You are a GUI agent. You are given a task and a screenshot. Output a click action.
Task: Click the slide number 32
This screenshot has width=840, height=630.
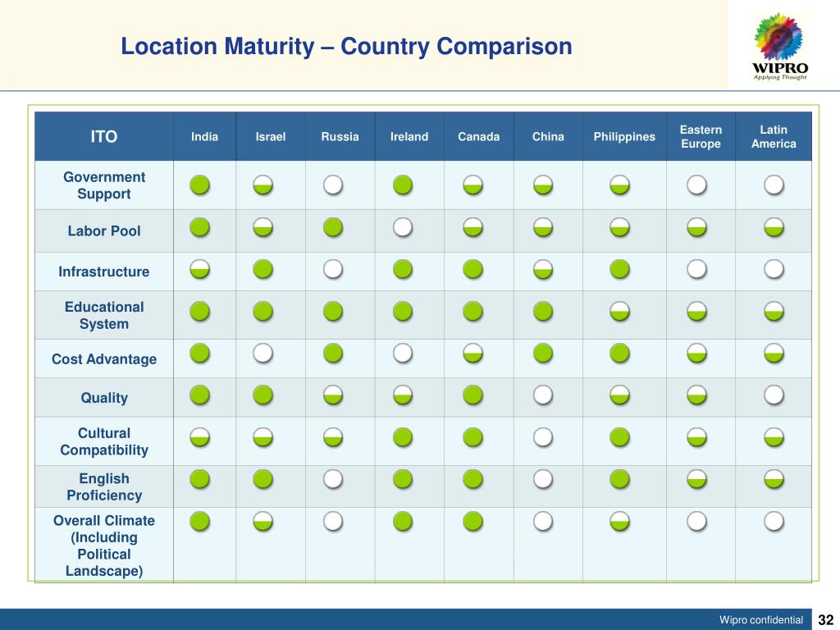click(x=826, y=620)
